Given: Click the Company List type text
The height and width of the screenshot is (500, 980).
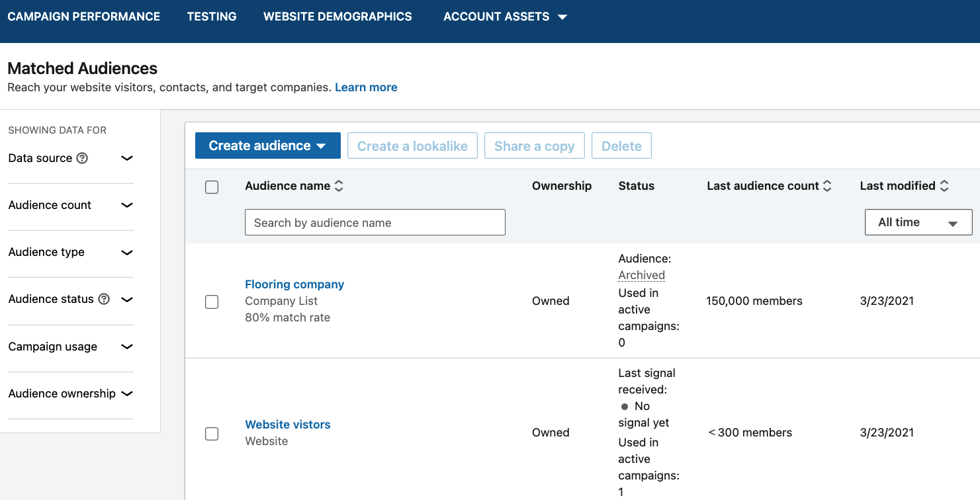Looking at the screenshot, I should tap(281, 301).
